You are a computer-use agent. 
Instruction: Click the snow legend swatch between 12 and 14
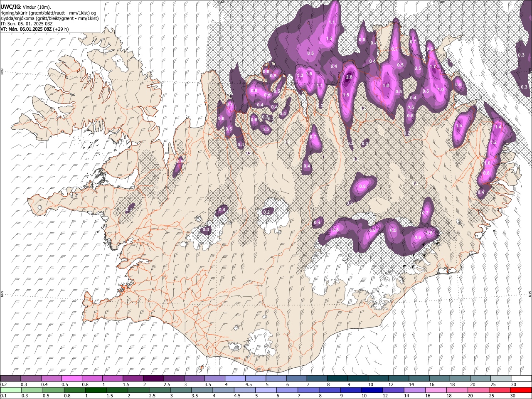[399, 379]
